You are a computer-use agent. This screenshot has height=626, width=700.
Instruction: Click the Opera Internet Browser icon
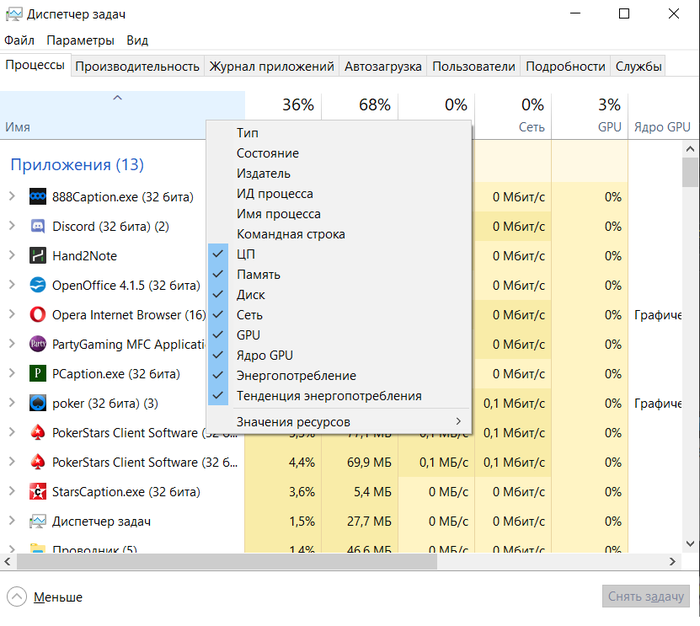click(x=38, y=314)
